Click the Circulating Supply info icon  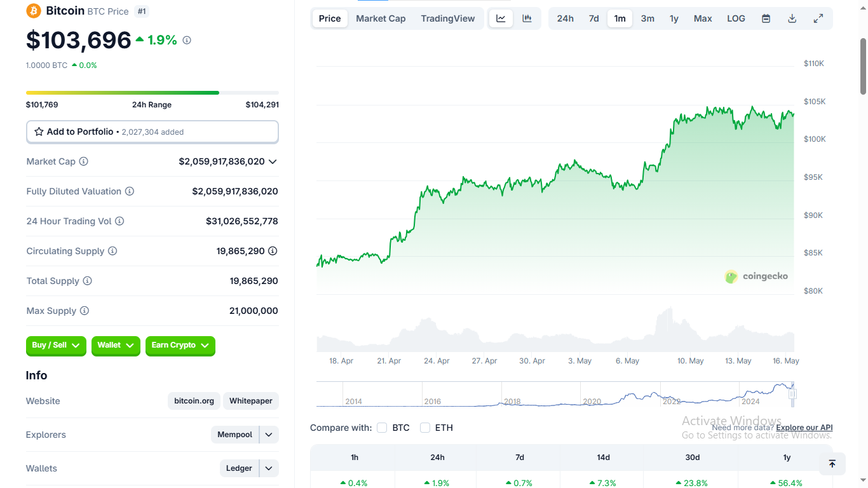coord(112,251)
